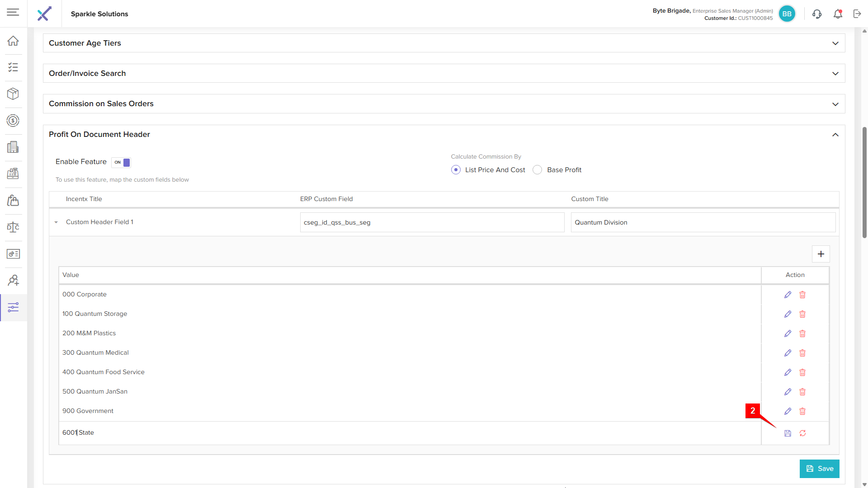
Task: Click the dollar coin sidebar icon
Action: point(13,121)
